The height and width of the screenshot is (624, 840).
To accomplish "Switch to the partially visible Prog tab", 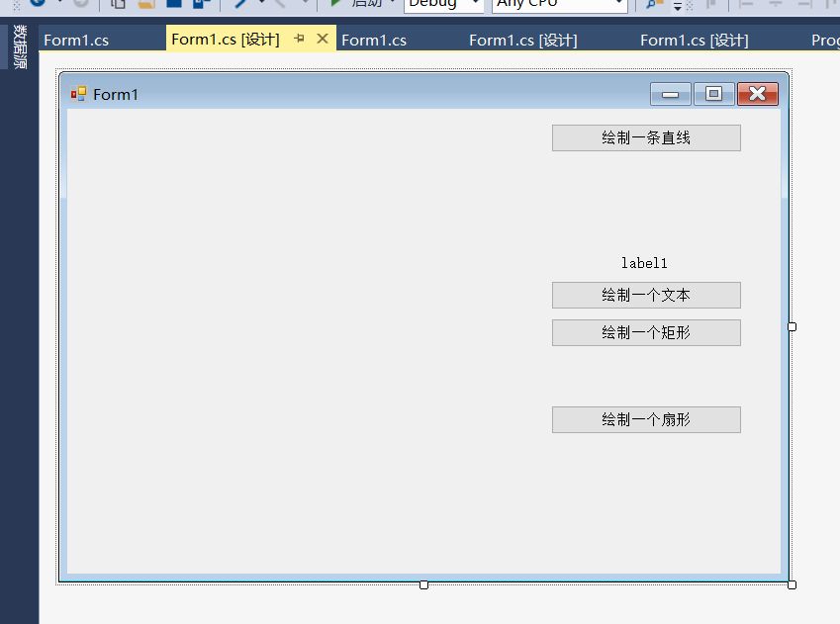I will click(x=824, y=41).
